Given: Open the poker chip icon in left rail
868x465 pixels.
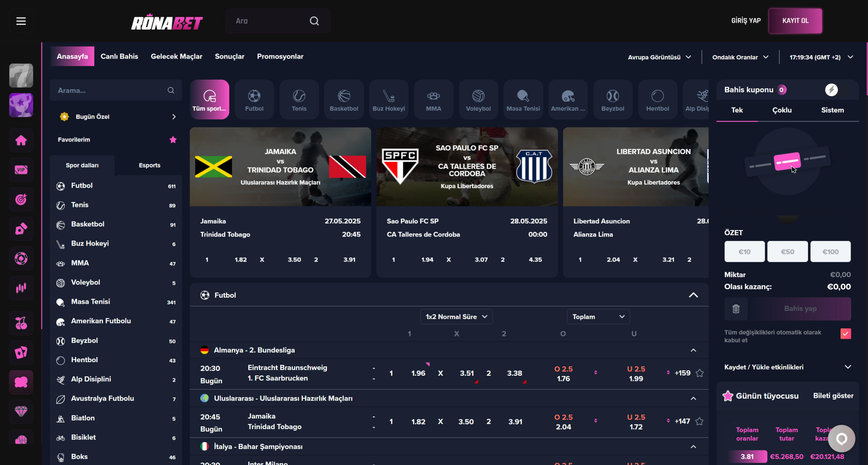Looking at the screenshot, I should coord(21,258).
